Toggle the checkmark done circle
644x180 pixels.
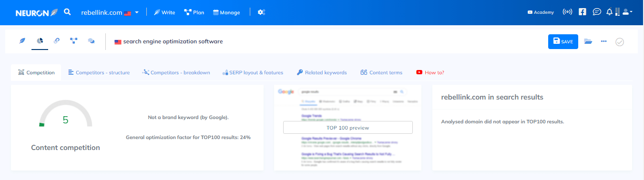pos(620,42)
